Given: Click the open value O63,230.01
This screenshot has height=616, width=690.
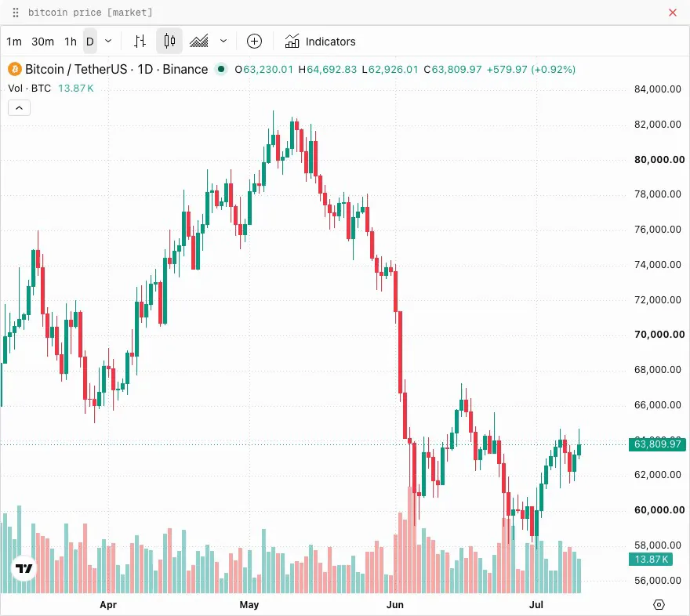Looking at the screenshot, I should 263,70.
